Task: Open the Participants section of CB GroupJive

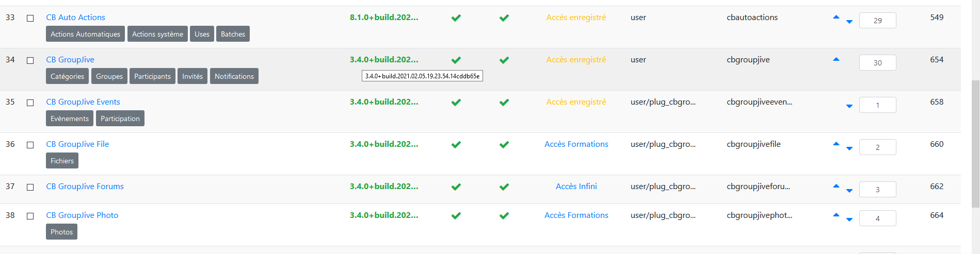Action: [x=152, y=76]
